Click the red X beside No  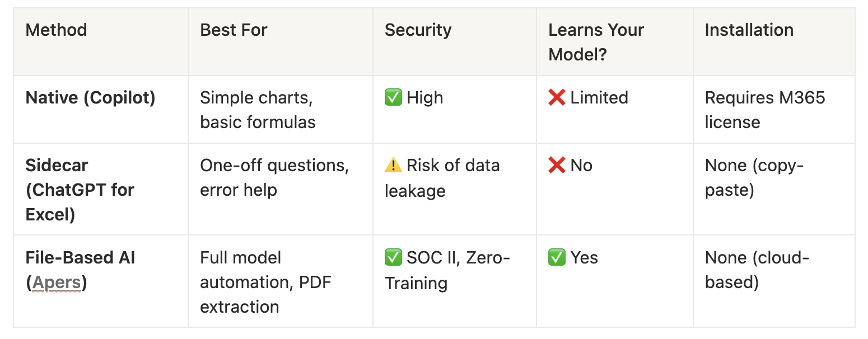click(x=557, y=166)
